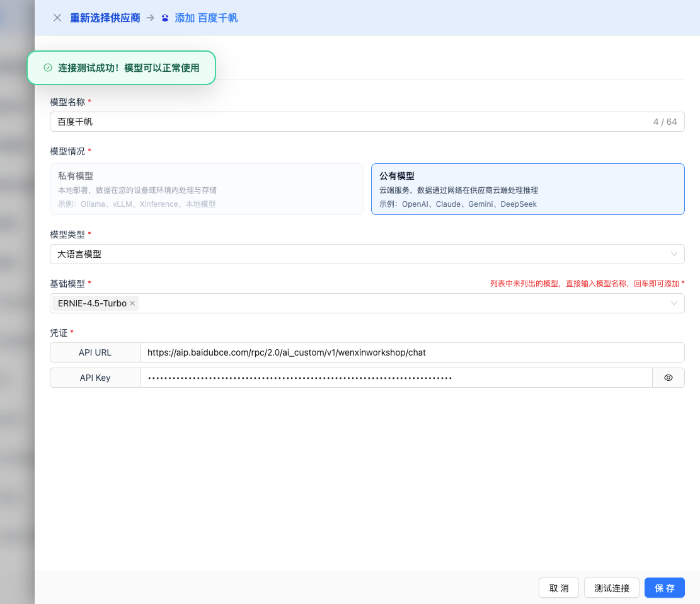Click into the API URL text field
700x604 pixels.
click(412, 352)
